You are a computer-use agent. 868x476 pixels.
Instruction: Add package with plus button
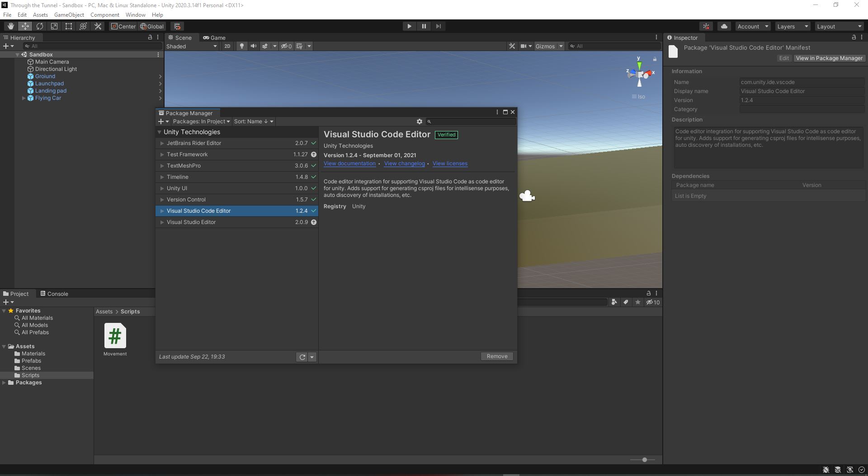point(163,121)
